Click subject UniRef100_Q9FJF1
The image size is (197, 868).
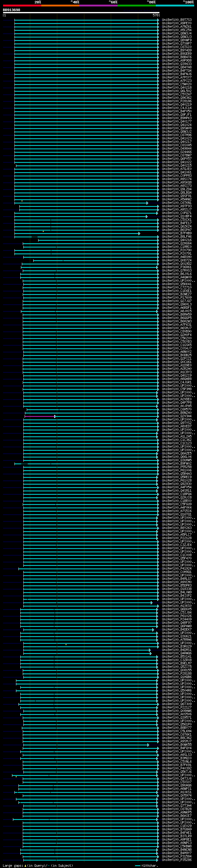tap(177, 115)
